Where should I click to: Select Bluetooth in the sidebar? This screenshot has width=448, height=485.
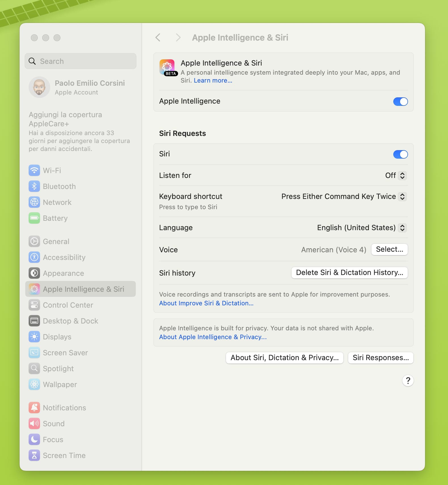click(x=81, y=186)
